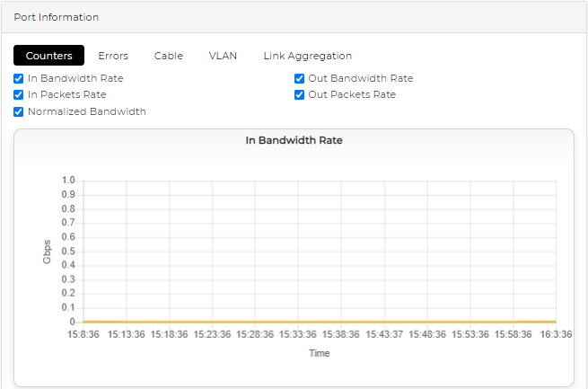Select the Cable tab
Screen dimensions: 588x389
click(168, 56)
